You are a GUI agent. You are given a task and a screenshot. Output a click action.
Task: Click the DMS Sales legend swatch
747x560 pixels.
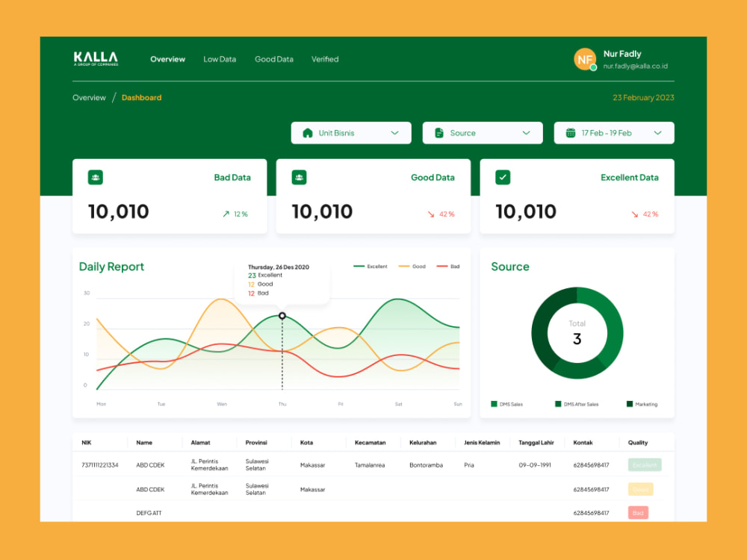coord(494,404)
